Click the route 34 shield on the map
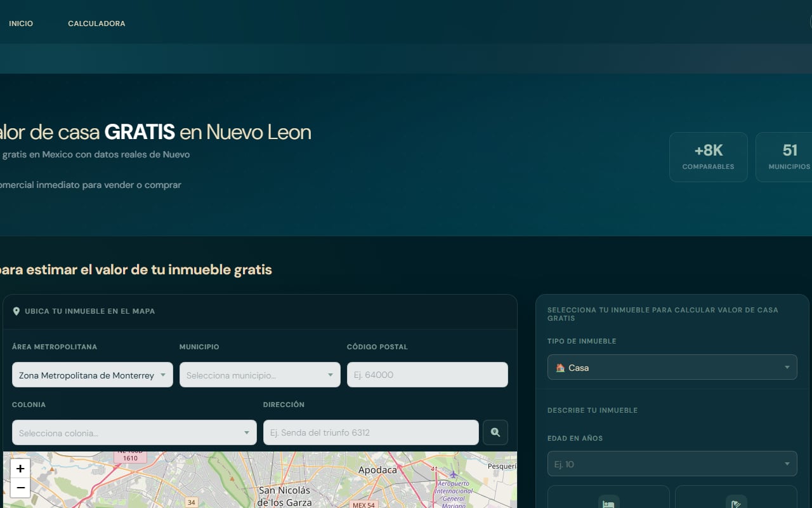The height and width of the screenshot is (508, 812). coord(192,502)
